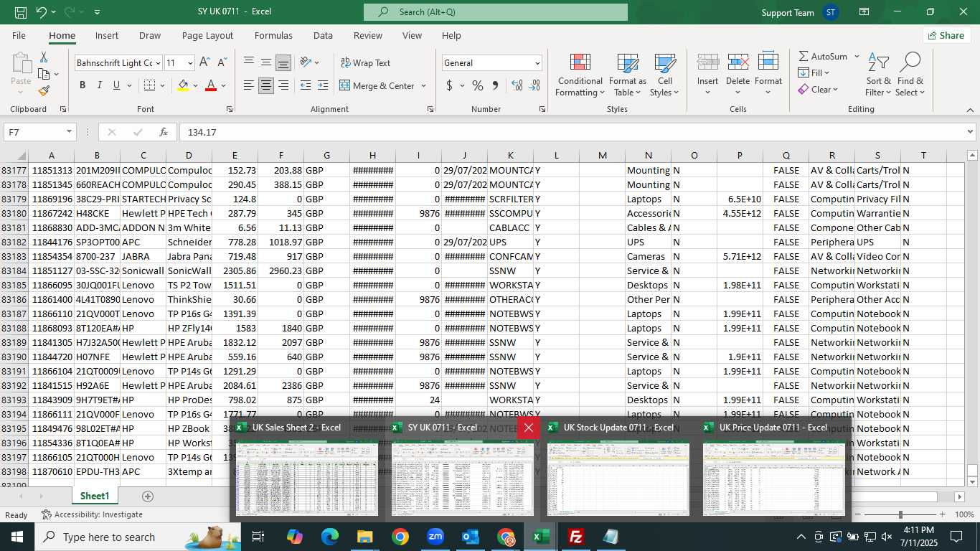Switch to the Insert tab

tap(107, 35)
